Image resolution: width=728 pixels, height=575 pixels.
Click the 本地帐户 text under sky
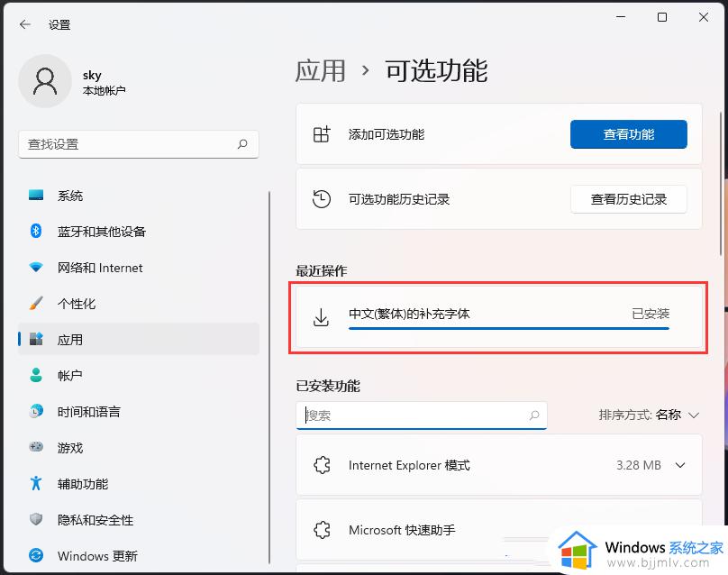point(104,90)
